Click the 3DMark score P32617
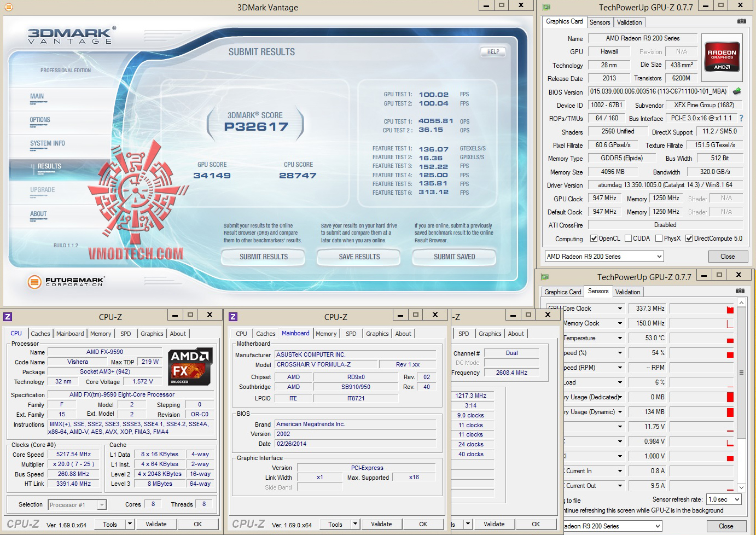Viewport: 756px width, 535px height. coord(256,127)
